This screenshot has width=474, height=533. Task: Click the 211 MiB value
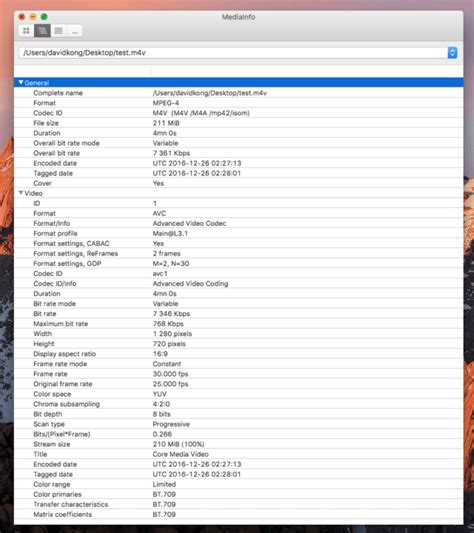pos(166,123)
